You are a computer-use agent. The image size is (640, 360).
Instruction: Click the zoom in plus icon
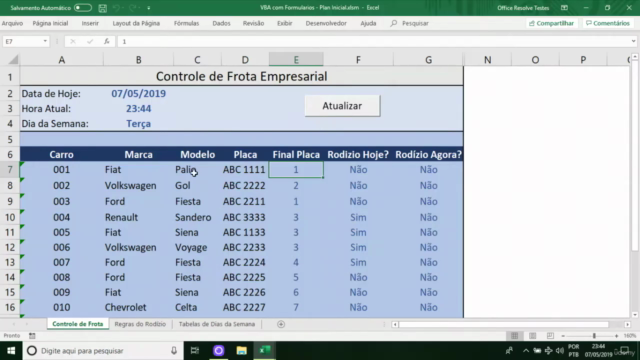point(616,336)
